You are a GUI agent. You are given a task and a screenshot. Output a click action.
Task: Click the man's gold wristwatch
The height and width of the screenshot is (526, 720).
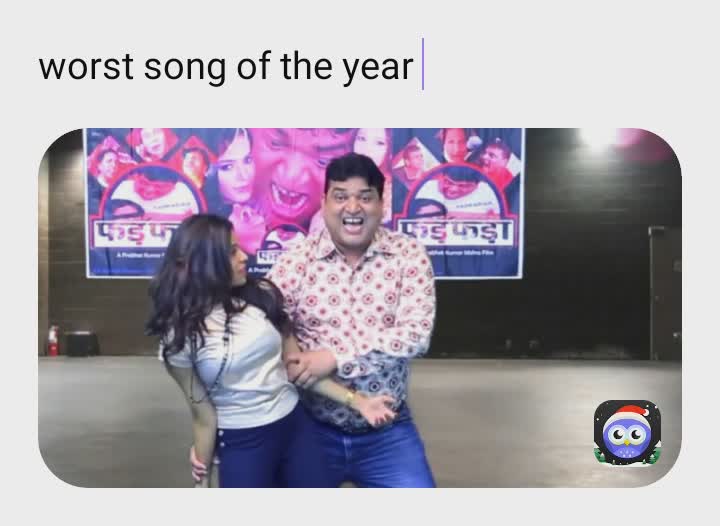coord(350,397)
